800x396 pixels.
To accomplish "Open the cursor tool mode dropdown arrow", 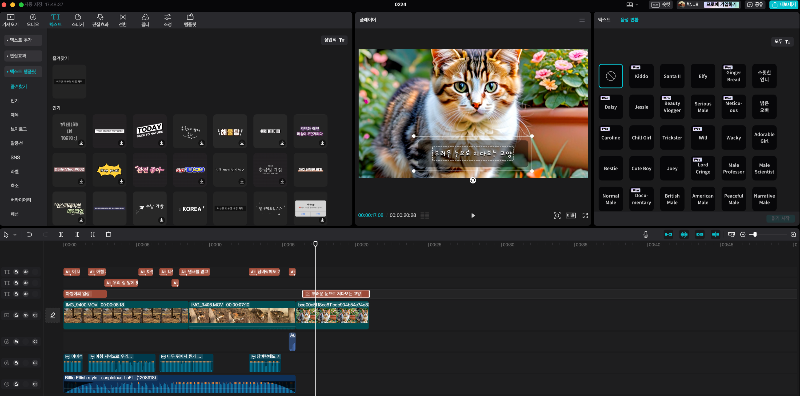I will [15, 235].
